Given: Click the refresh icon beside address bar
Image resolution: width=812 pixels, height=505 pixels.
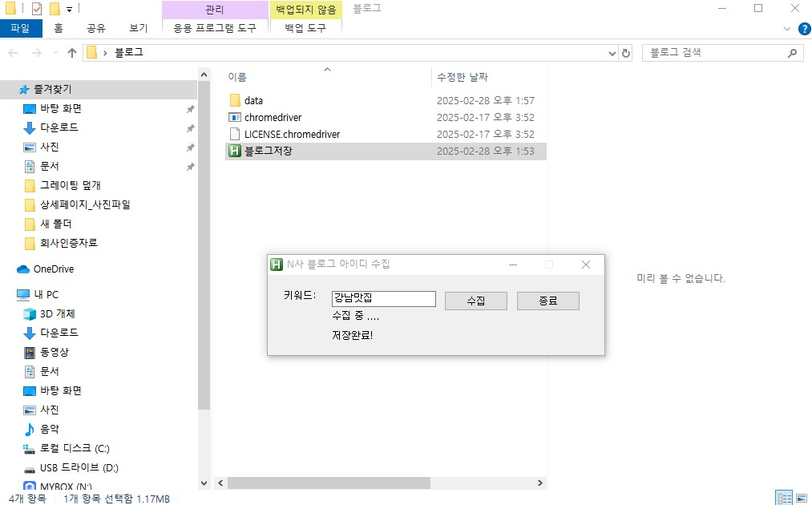Looking at the screenshot, I should coord(626,53).
